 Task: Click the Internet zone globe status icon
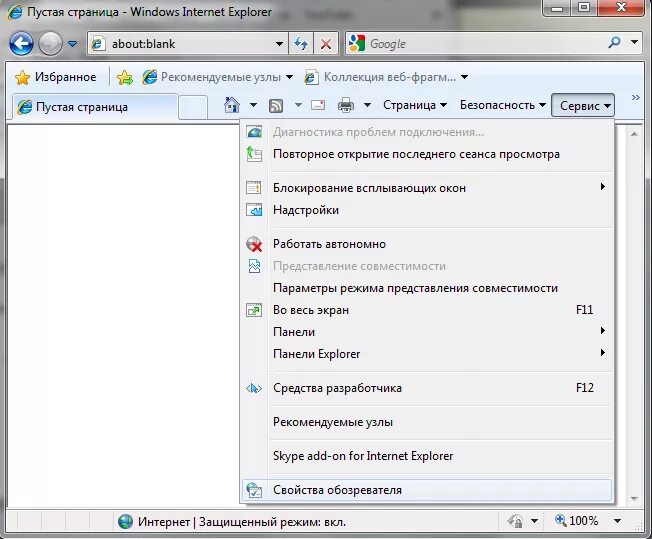click(125, 522)
